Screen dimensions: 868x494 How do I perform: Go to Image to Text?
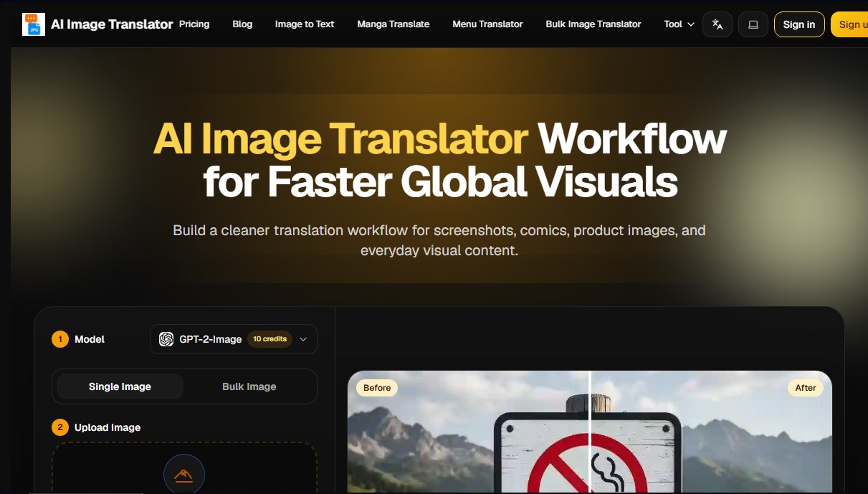point(305,24)
